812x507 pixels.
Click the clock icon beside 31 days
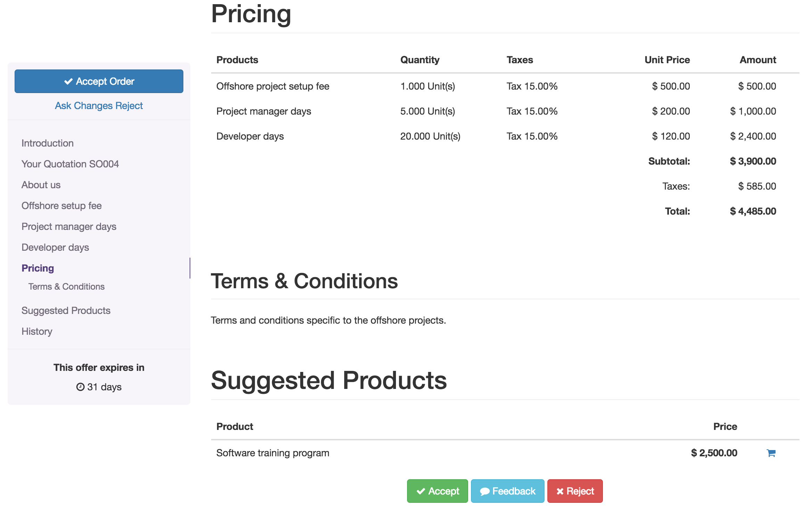pos(80,387)
